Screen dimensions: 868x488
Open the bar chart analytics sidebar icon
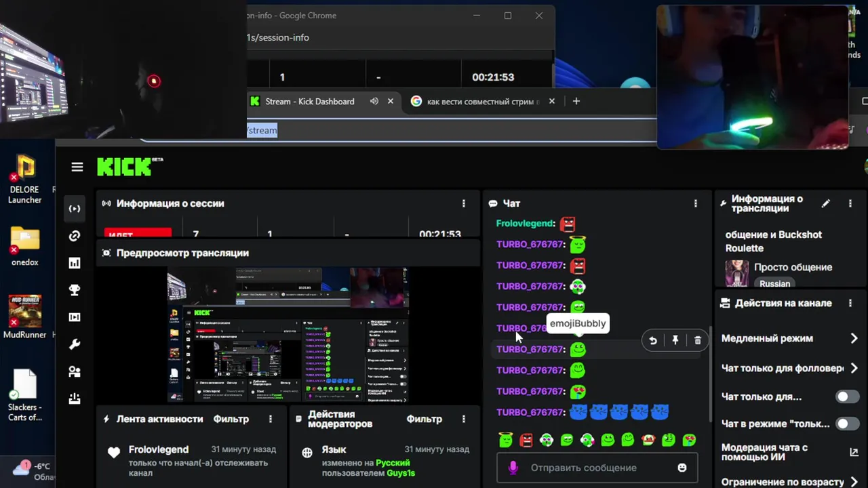point(75,263)
